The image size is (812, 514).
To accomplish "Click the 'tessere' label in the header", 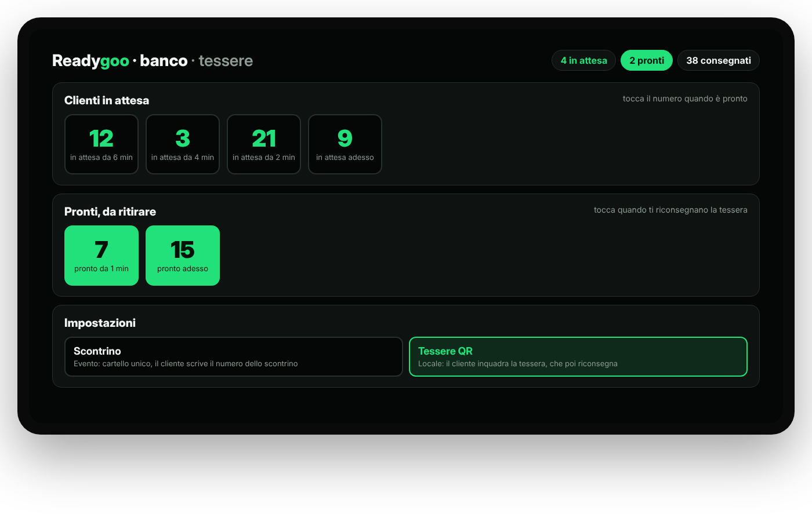I will (x=226, y=61).
